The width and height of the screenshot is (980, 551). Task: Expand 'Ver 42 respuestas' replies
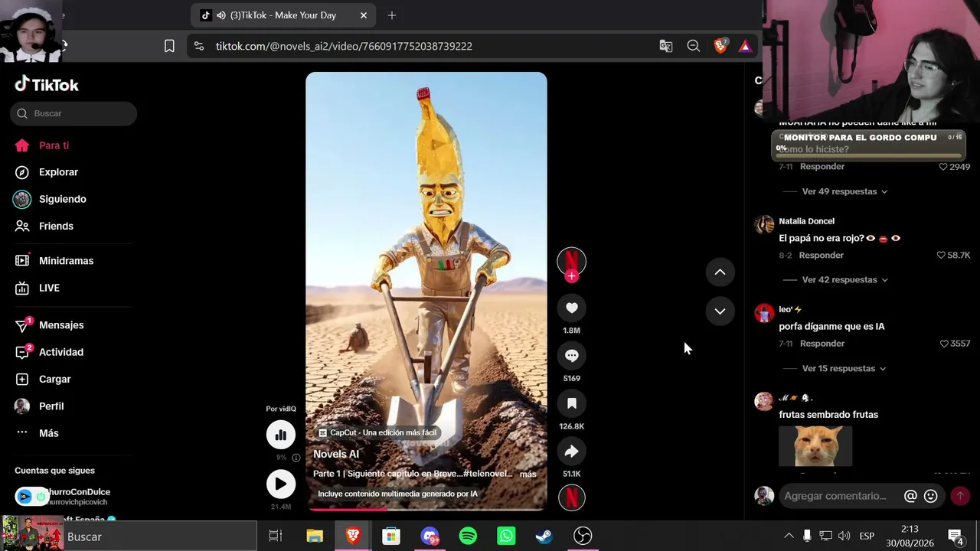click(x=844, y=280)
